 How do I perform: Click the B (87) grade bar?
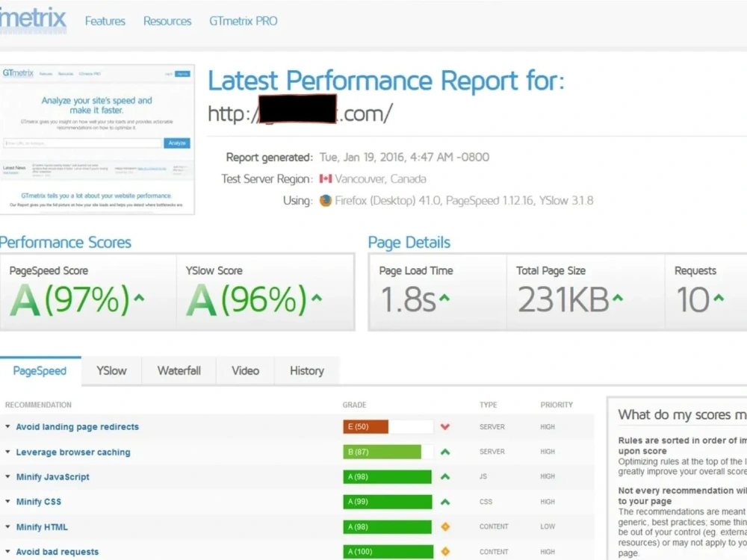(388, 452)
